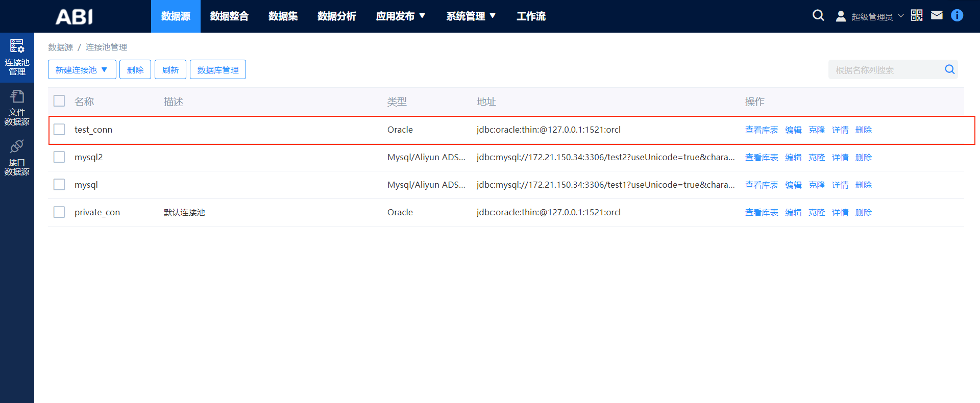Image resolution: width=980 pixels, height=403 pixels.
Task: Click 查看库表 for test_conn
Action: click(762, 130)
